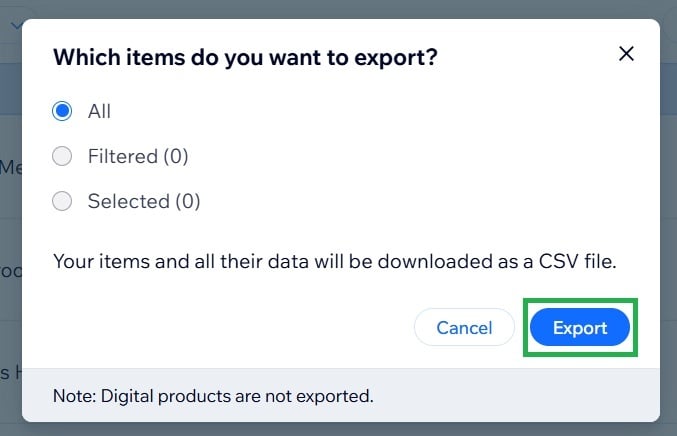Click the "All" option label text
Image resolution: width=677 pixels, height=436 pixels.
(99, 111)
